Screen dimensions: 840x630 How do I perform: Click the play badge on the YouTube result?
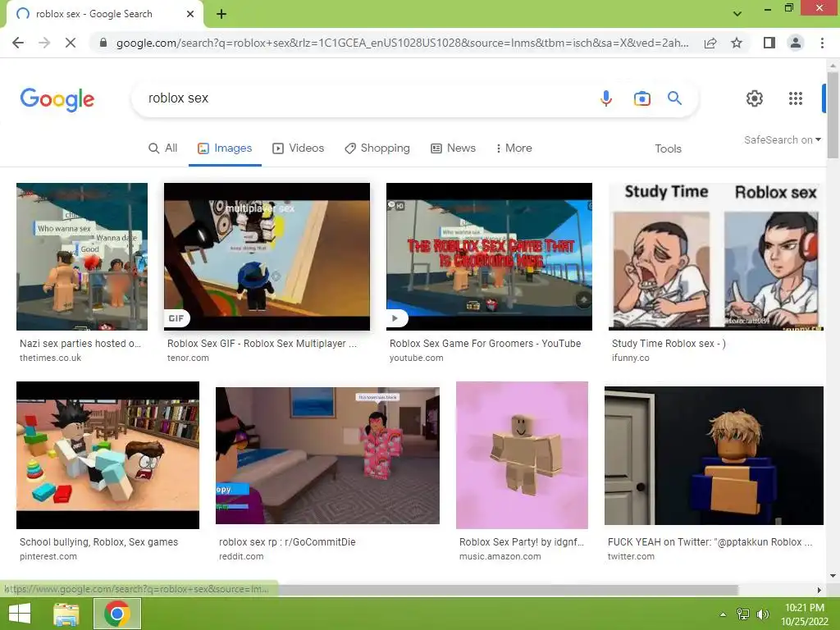click(x=396, y=318)
